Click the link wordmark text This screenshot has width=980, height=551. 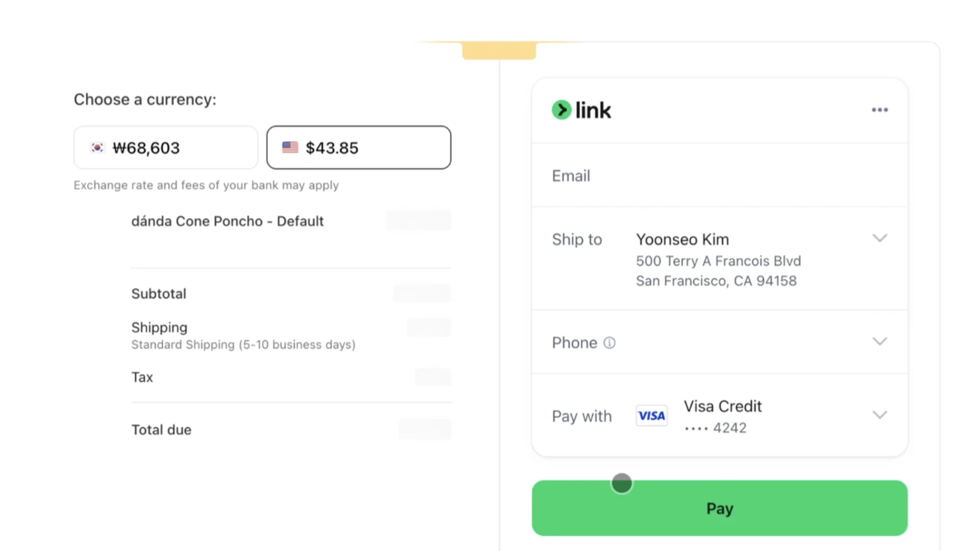(593, 110)
